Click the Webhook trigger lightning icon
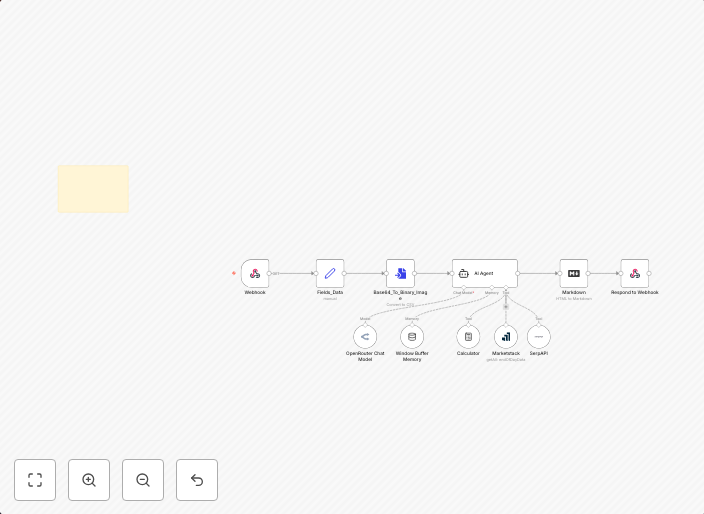The width and height of the screenshot is (704, 514). point(234,273)
